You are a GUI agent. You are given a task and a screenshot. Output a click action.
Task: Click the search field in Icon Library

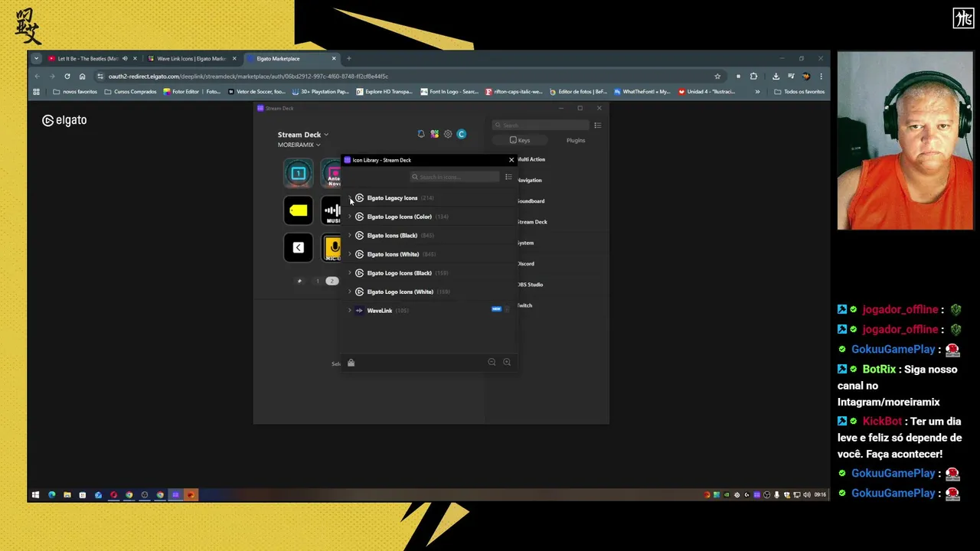[x=455, y=177]
